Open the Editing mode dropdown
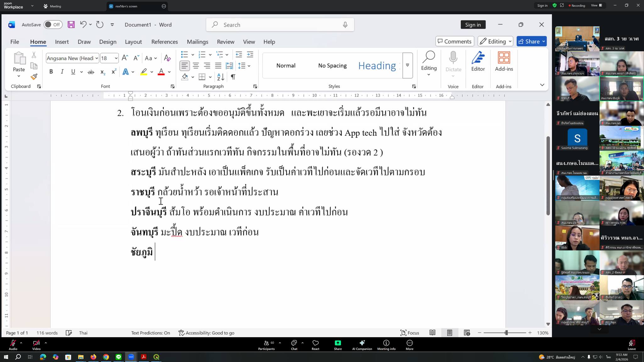Screen dimensions: 644x362 [x=496, y=41]
